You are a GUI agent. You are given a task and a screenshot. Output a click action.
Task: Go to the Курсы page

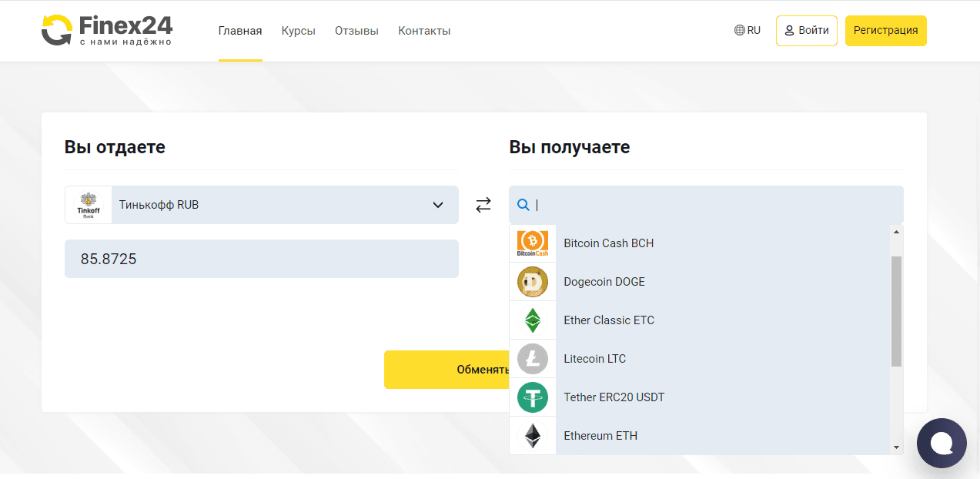298,31
